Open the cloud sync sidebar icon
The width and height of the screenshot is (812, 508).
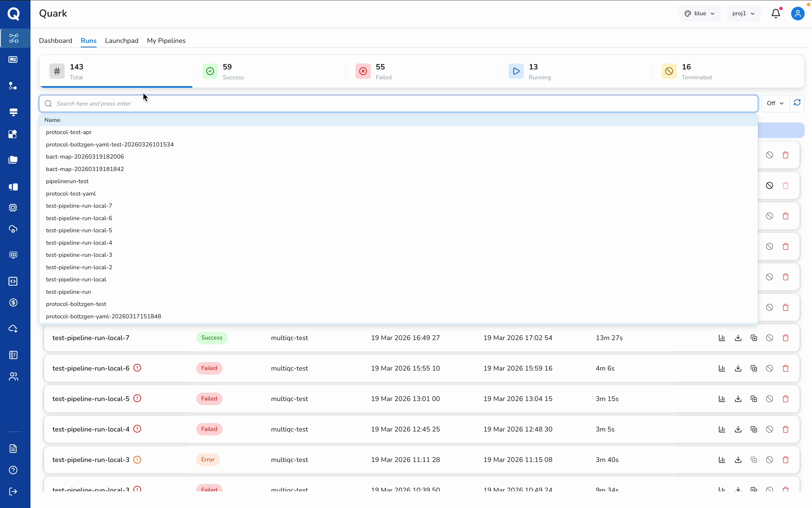(13, 329)
